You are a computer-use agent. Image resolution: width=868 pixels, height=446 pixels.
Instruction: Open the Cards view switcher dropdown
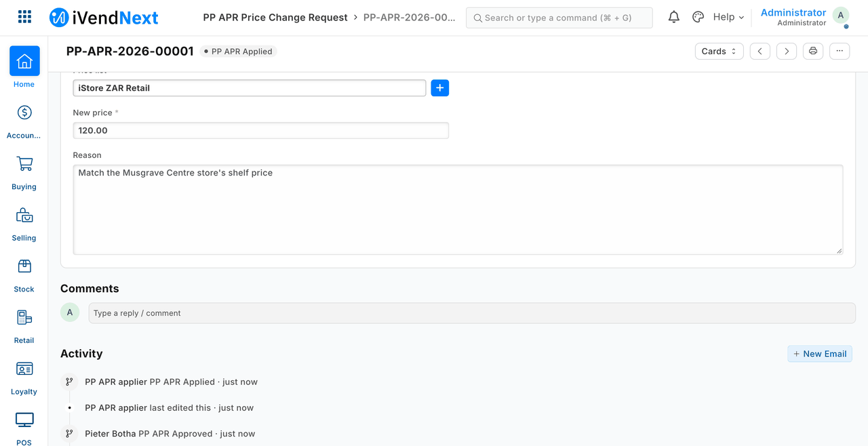719,52
